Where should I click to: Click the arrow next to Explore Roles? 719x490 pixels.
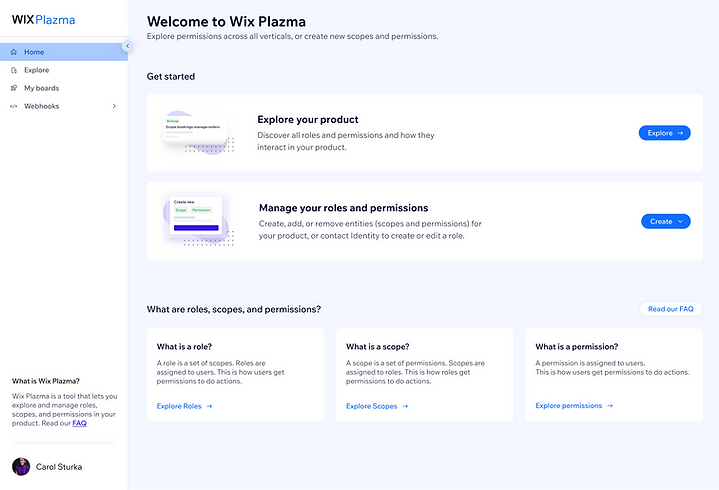coord(210,406)
